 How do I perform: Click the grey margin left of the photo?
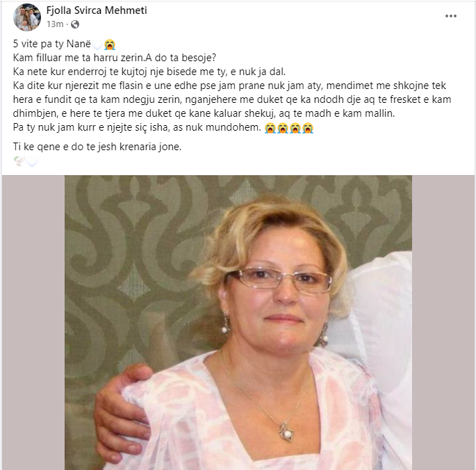33,323
